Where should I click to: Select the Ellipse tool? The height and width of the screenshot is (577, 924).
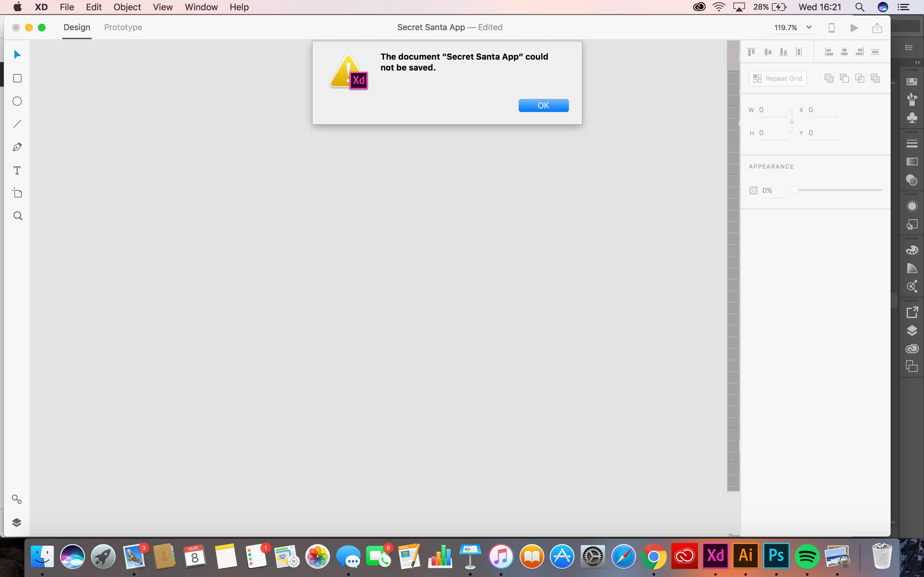17,101
